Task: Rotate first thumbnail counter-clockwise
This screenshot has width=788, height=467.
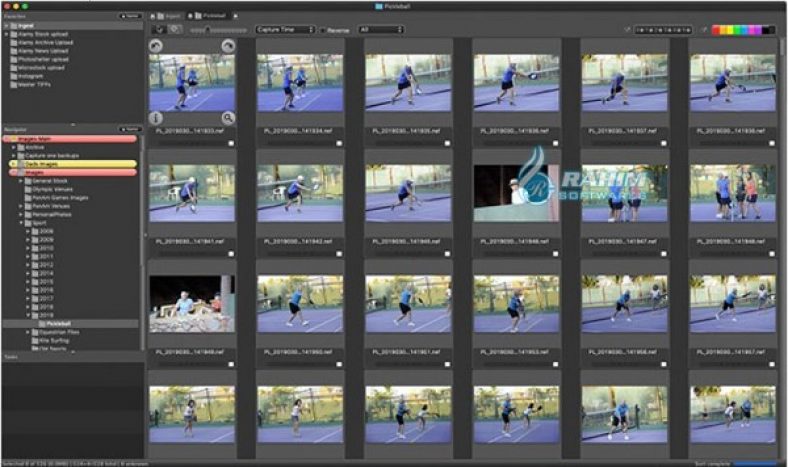Action: point(155,47)
